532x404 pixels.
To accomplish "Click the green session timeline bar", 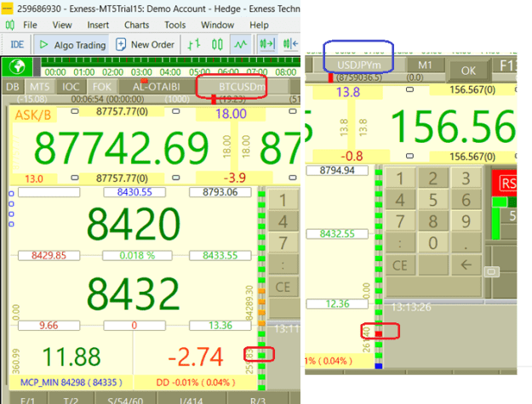I will (x=170, y=61).
